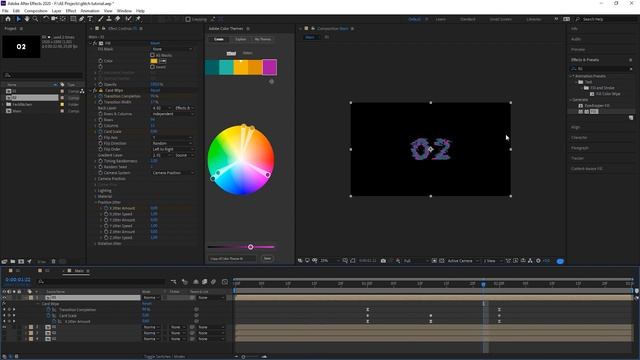Open the Fill Mask dropdown
640x360 pixels.
pyautogui.click(x=172, y=49)
